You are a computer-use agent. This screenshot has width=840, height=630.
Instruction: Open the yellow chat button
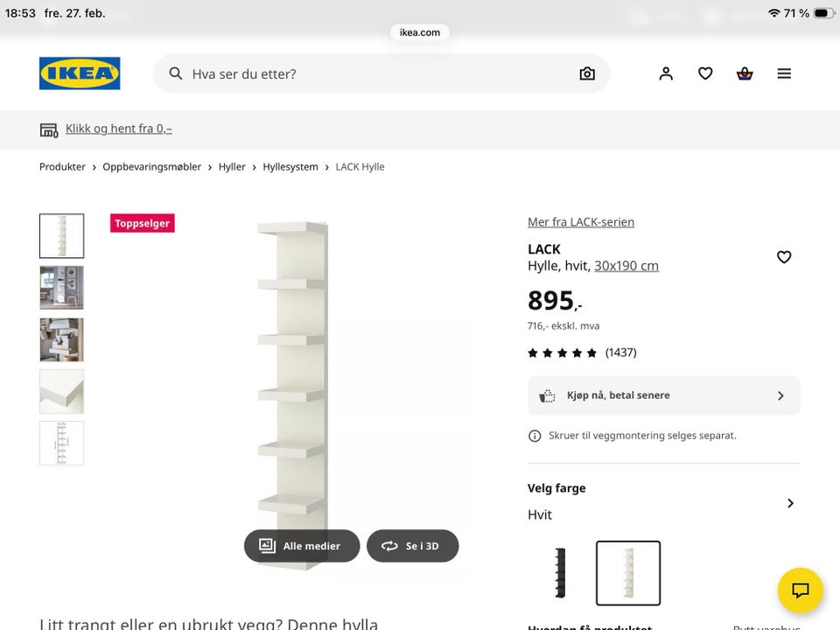(800, 589)
